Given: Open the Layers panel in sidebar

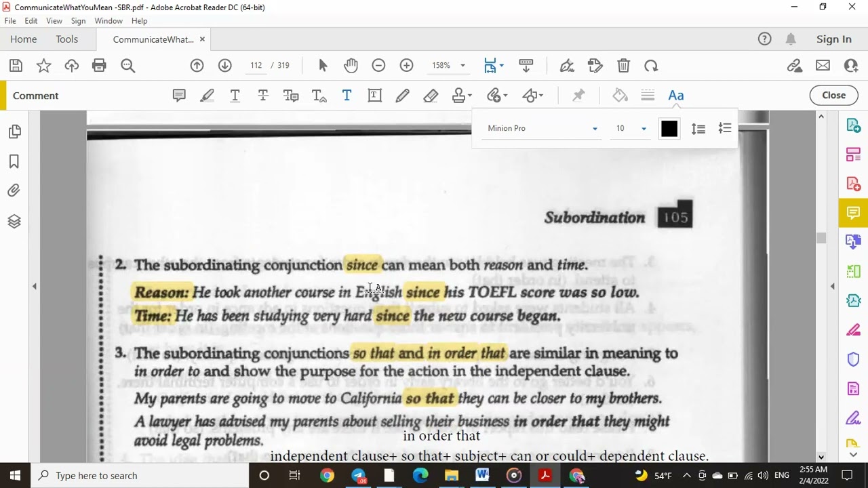Looking at the screenshot, I should click(x=14, y=222).
